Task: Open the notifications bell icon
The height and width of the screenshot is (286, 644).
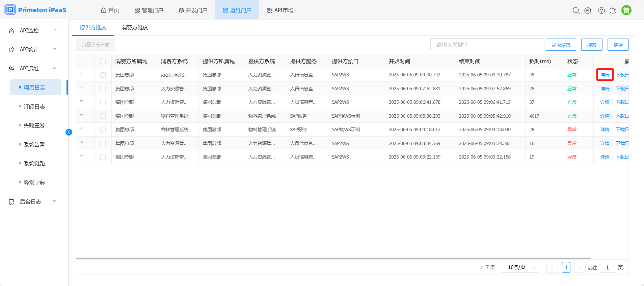Action: pos(613,11)
